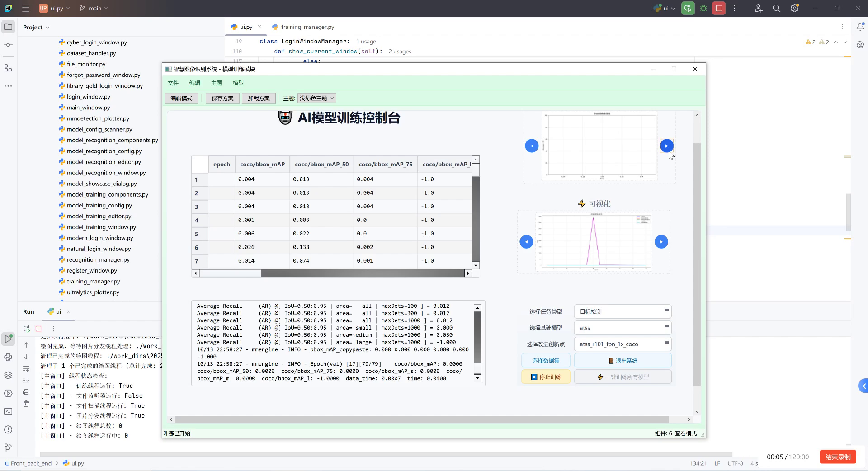Image resolution: width=868 pixels, height=471 pixels.
Task: Toggle soft-wrap in Run console
Action: click(x=26, y=368)
